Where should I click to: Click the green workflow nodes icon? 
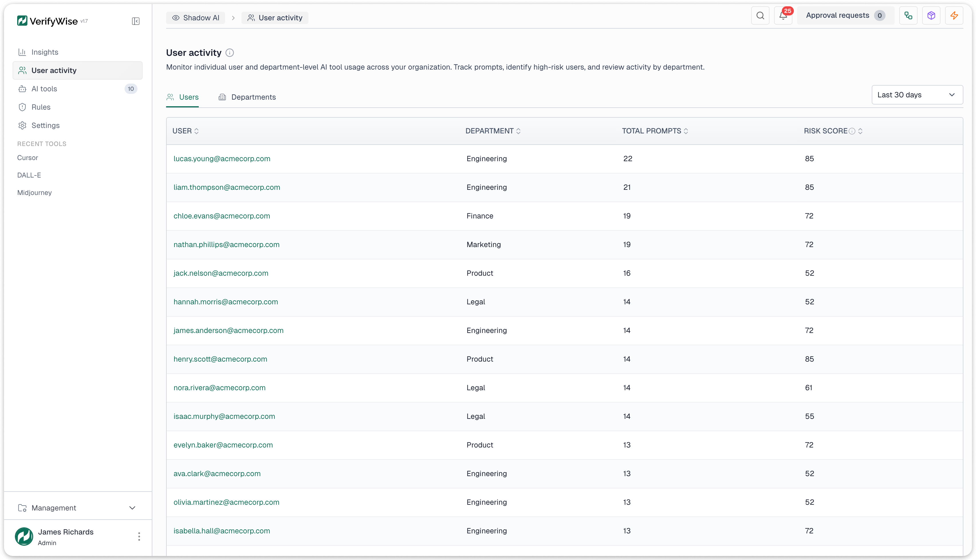point(908,15)
